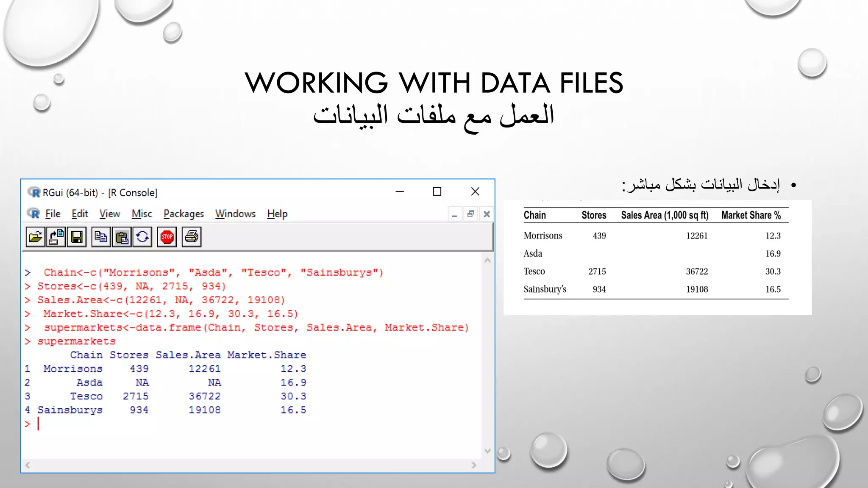Click the Print icon in toolbar
The height and width of the screenshot is (488, 868).
(192, 237)
